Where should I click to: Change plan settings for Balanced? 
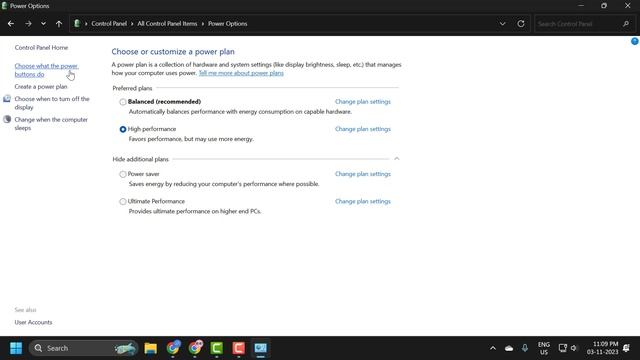pyautogui.click(x=363, y=102)
